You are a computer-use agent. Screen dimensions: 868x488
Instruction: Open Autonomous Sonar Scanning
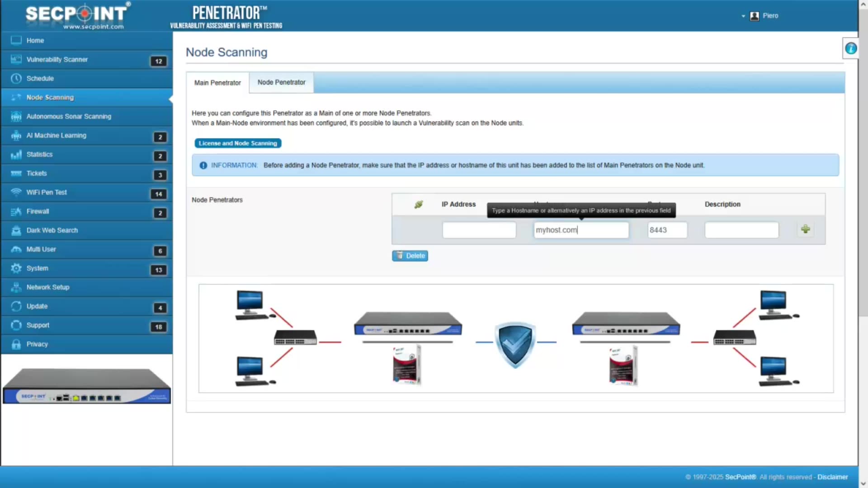pos(68,116)
